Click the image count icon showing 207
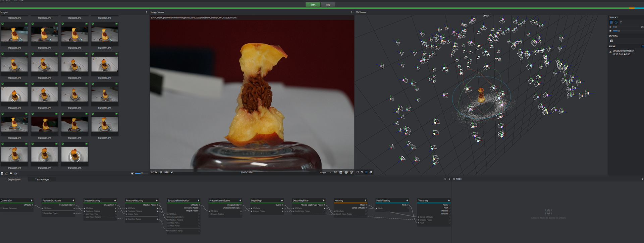This screenshot has width=644, height=243. coord(2,174)
